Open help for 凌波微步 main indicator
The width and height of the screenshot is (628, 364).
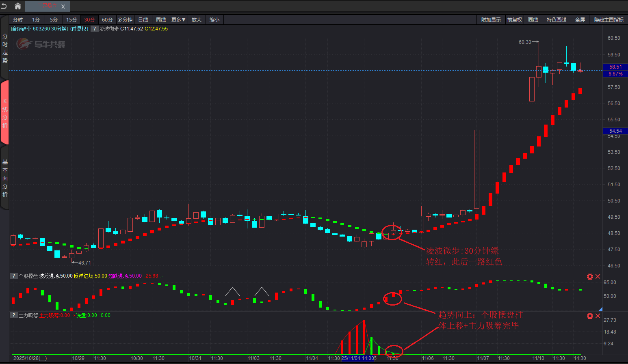[x=94, y=29]
